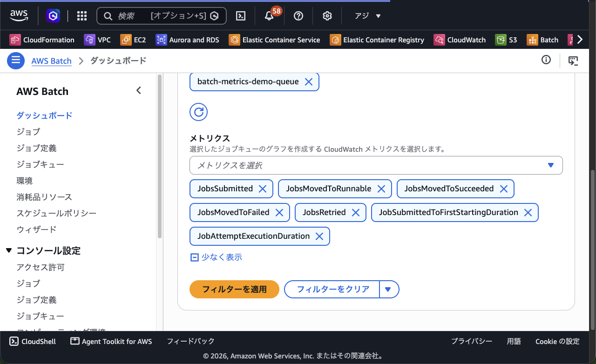
Task: Click the フィルターを適用 button
Action: (x=234, y=290)
